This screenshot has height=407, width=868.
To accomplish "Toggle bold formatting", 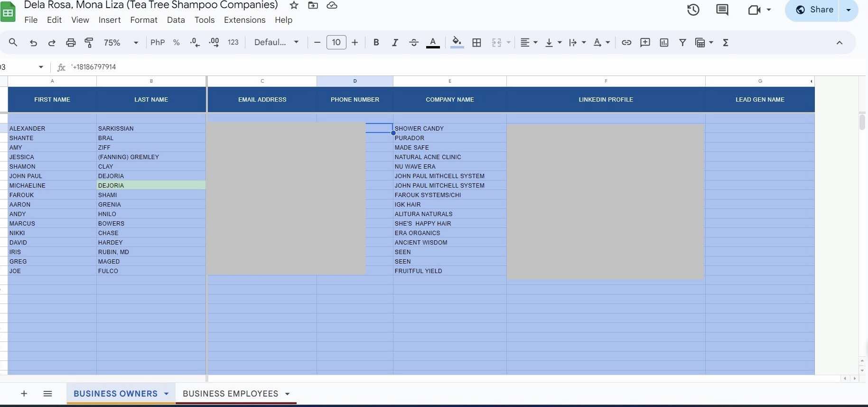I will [376, 43].
